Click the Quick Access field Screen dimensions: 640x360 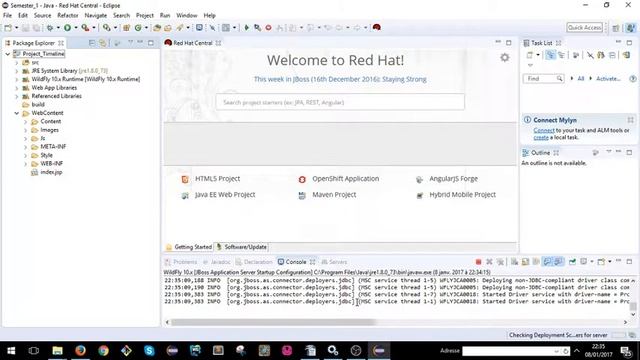584,27
